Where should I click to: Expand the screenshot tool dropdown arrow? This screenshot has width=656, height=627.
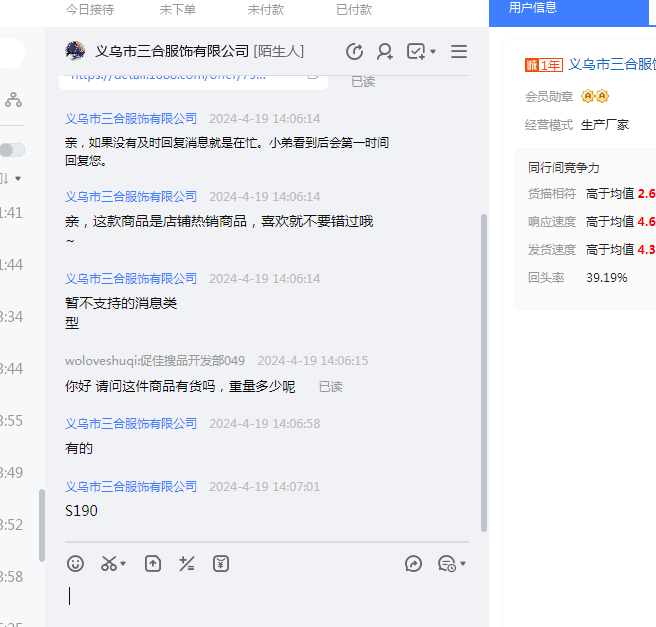pos(123,565)
